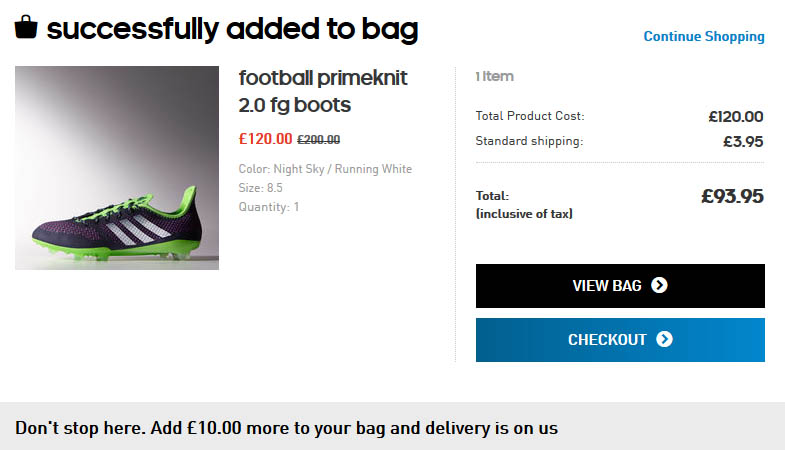Open the football boot product thumbnail
Screen dimensions: 785x450
pyautogui.click(x=117, y=168)
